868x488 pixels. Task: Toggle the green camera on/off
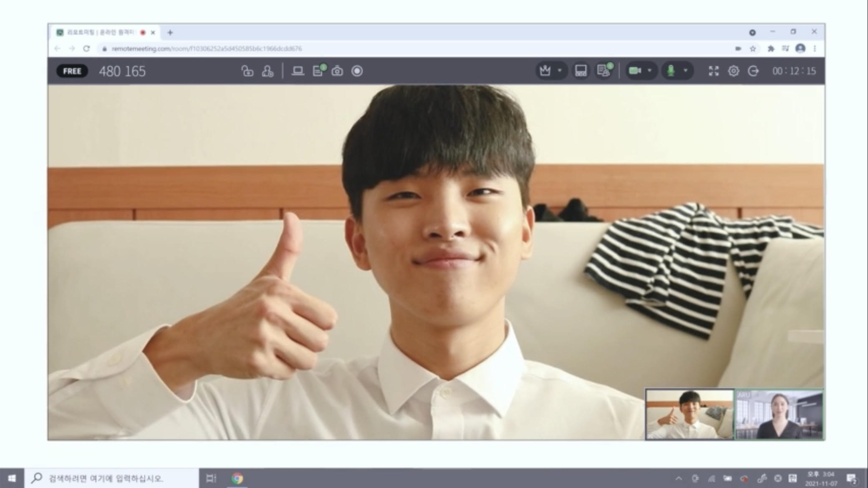tap(635, 71)
